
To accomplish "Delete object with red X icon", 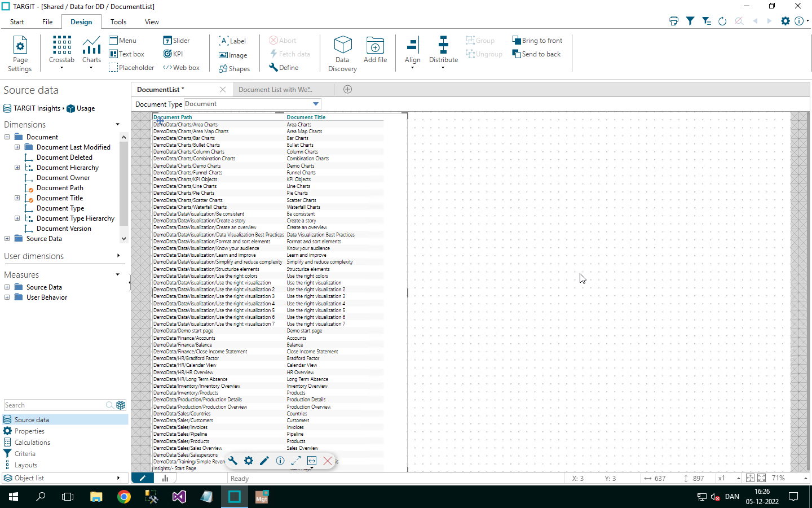I will (x=328, y=461).
